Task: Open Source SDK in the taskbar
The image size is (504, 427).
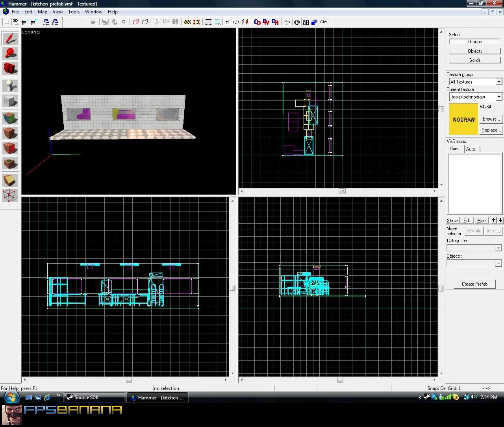Action: pos(94,397)
